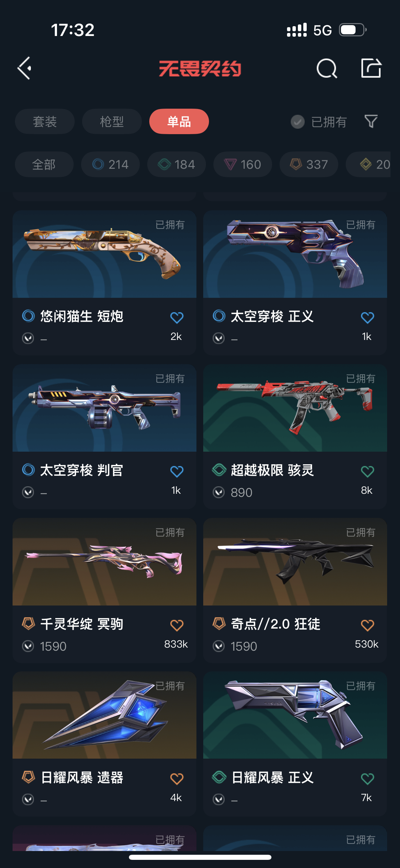Open the 日耀风暴 遗器 item card

[104, 744]
